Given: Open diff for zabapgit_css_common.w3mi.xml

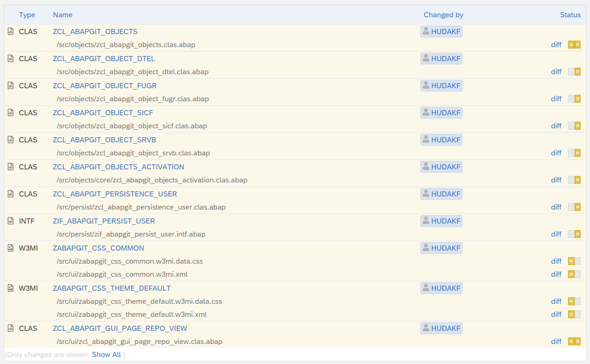Looking at the screenshot, I should coord(556,274).
